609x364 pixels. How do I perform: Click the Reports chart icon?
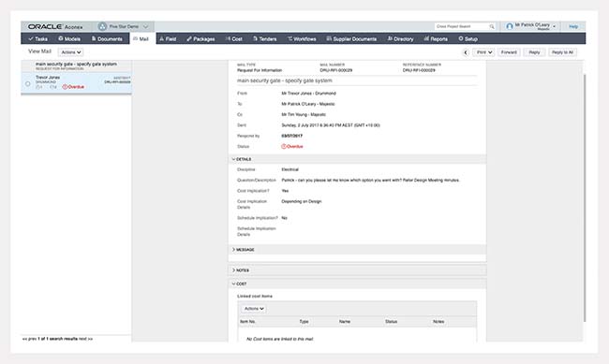(426, 38)
